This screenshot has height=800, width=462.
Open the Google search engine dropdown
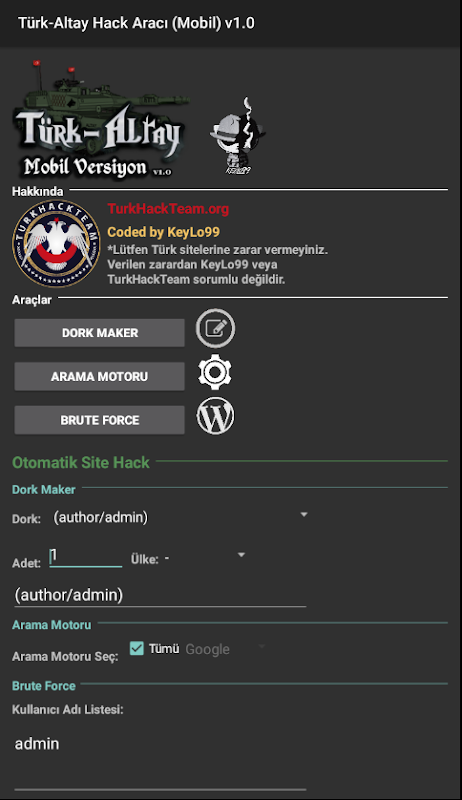(x=226, y=649)
